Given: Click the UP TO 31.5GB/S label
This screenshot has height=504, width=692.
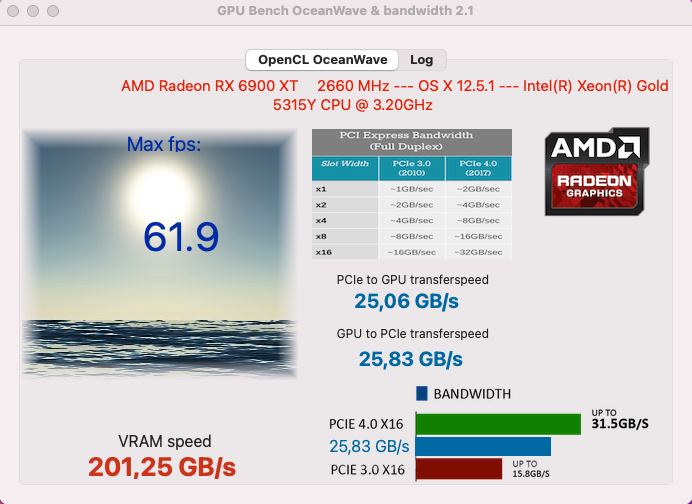Looking at the screenshot, I should pos(620,419).
